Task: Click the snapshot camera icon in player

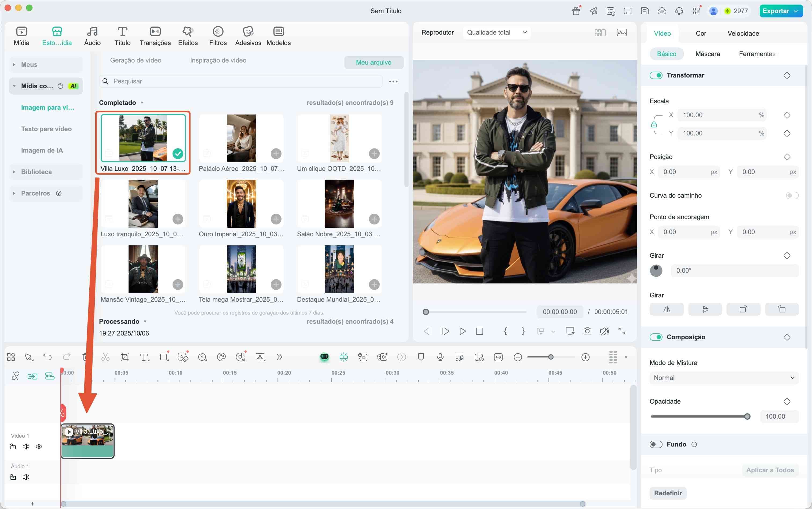Action: tap(587, 331)
